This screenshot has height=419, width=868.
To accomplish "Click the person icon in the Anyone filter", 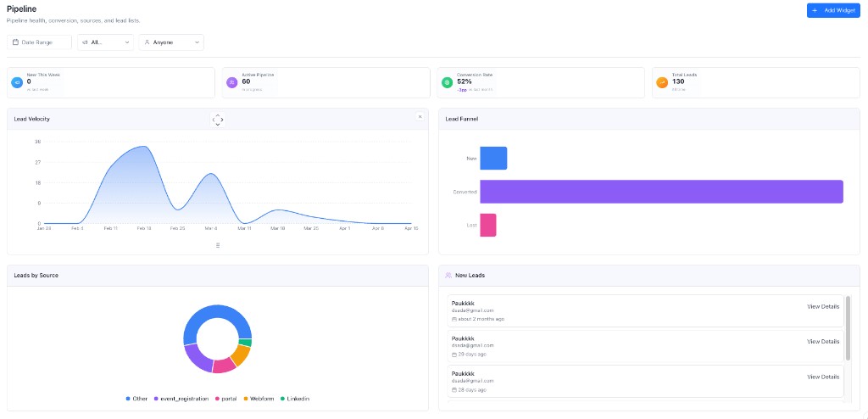I will click(x=147, y=42).
